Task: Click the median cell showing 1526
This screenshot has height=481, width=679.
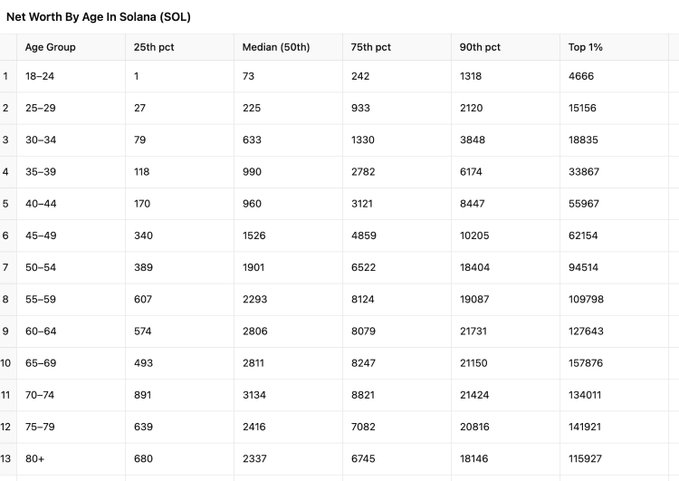Action: [x=256, y=235]
